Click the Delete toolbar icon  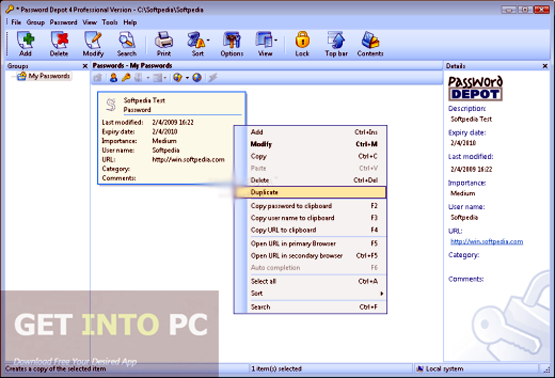click(x=59, y=44)
